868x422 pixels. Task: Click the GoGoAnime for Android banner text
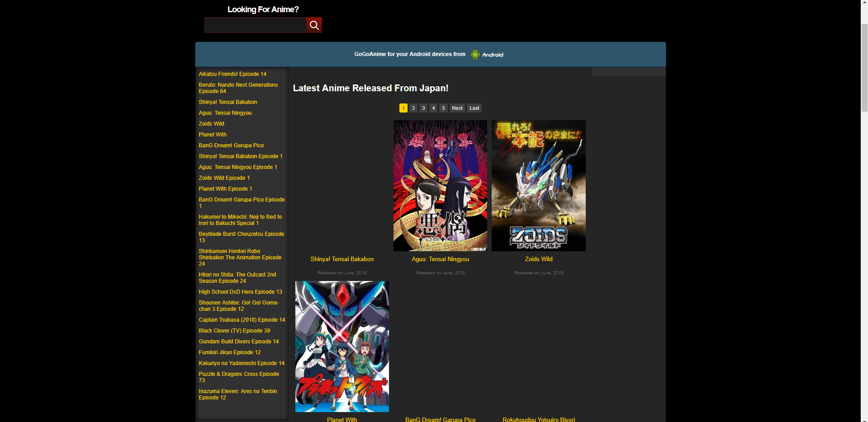pos(410,54)
